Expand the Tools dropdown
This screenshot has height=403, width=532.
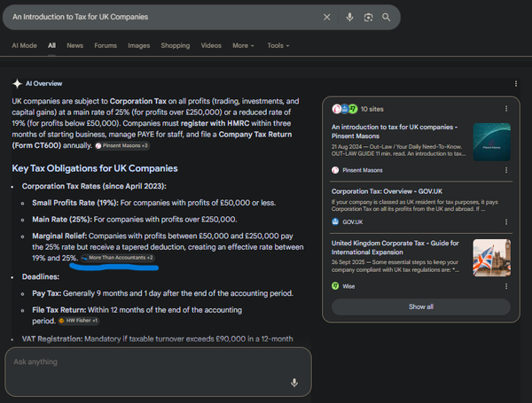[278, 45]
